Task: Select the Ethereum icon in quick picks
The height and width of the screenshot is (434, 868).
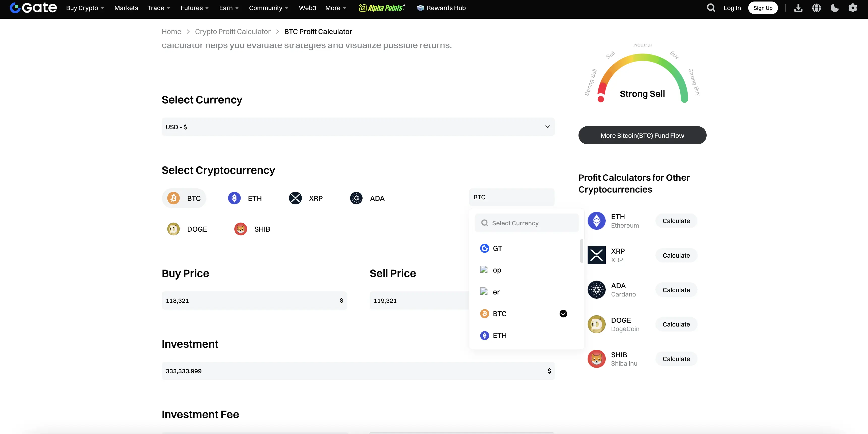Action: [x=234, y=198]
